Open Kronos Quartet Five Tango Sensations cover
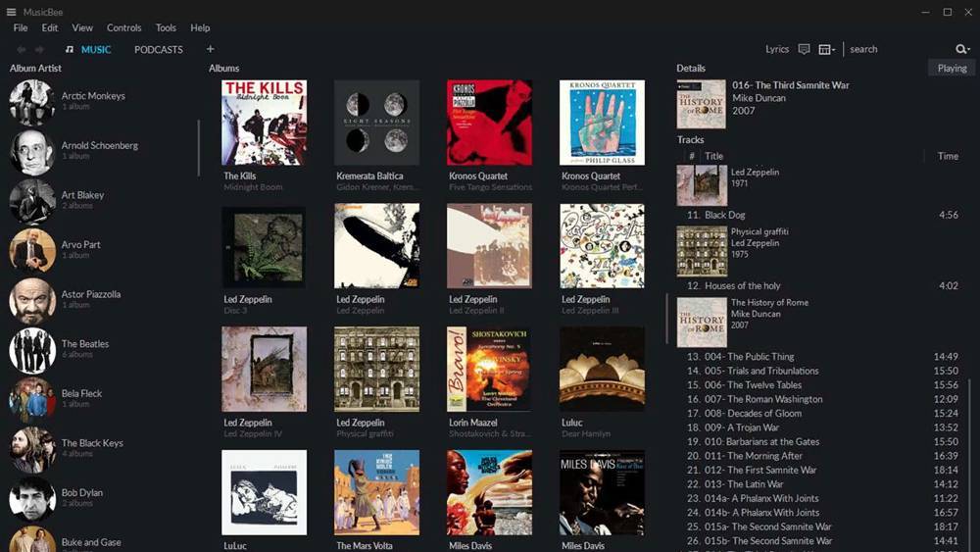The height and width of the screenshot is (552, 980). click(x=489, y=123)
